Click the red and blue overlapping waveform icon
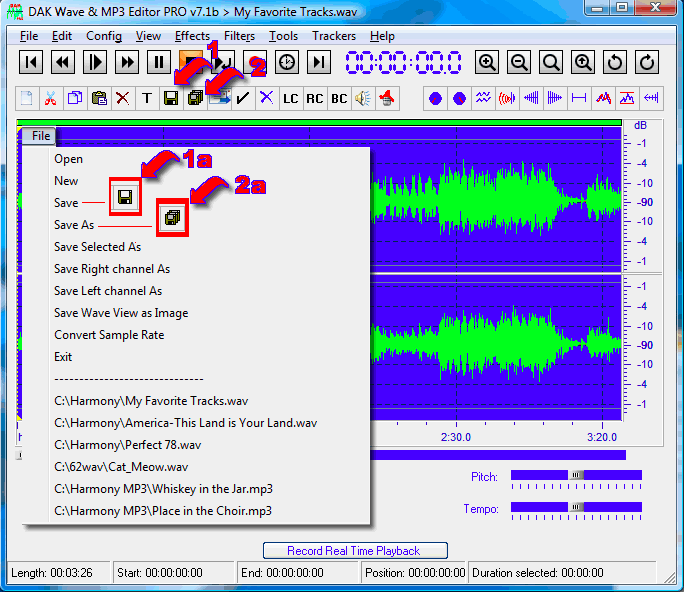 point(603,98)
